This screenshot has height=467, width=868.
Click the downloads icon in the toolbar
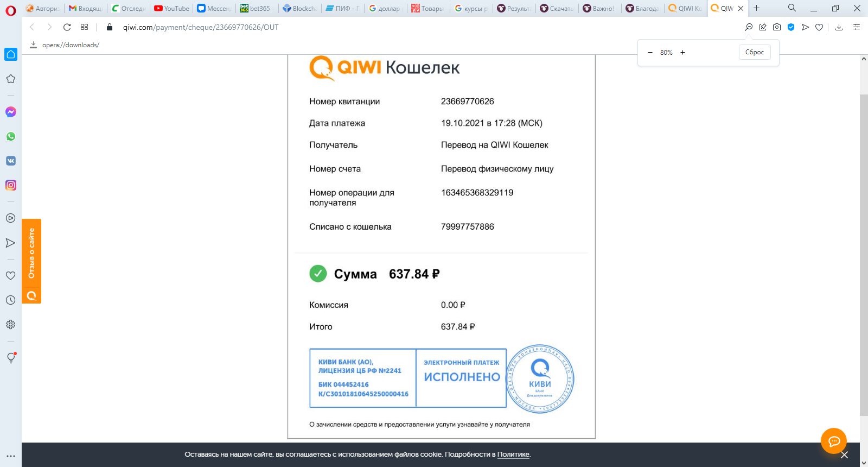tap(839, 27)
